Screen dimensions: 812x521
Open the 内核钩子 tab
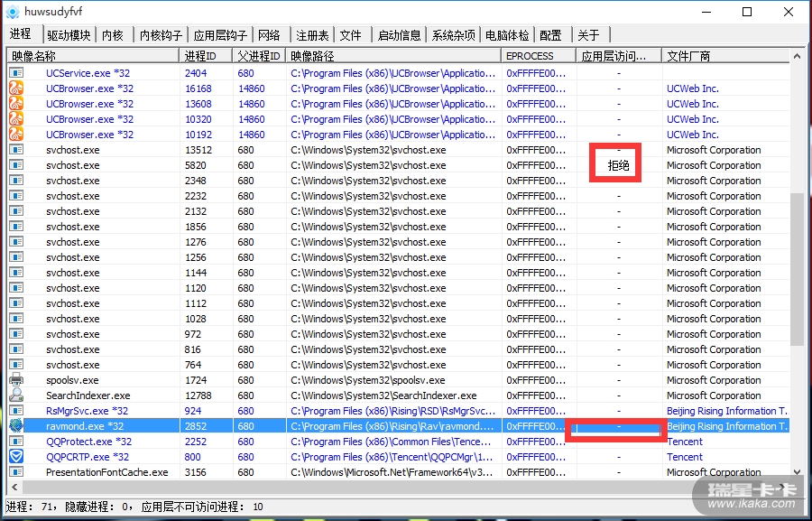tap(161, 35)
